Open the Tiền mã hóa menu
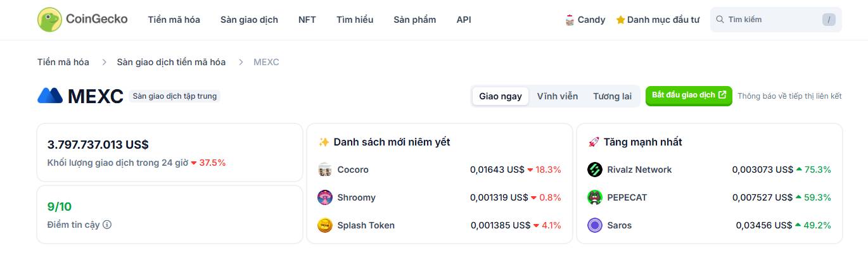 pyautogui.click(x=174, y=20)
